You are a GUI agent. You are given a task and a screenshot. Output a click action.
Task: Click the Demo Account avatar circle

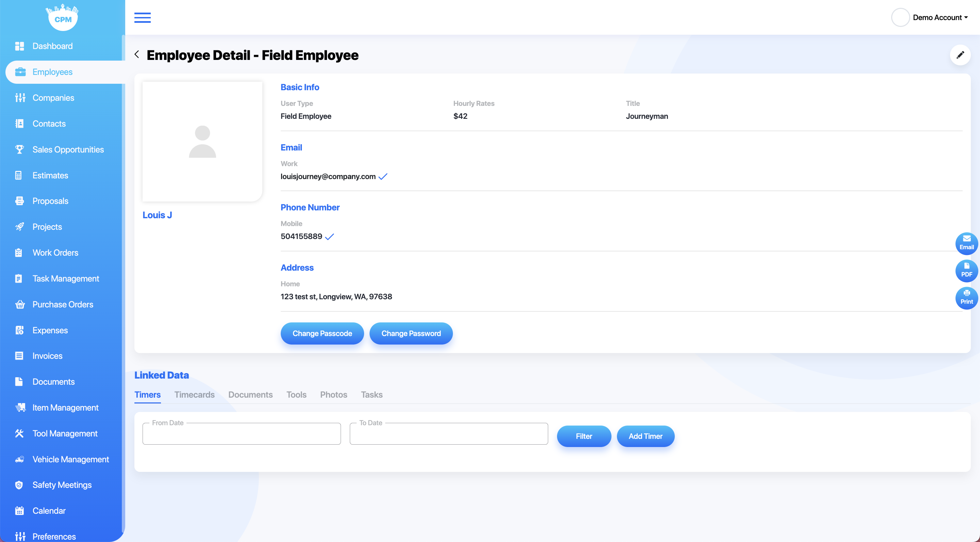click(900, 17)
